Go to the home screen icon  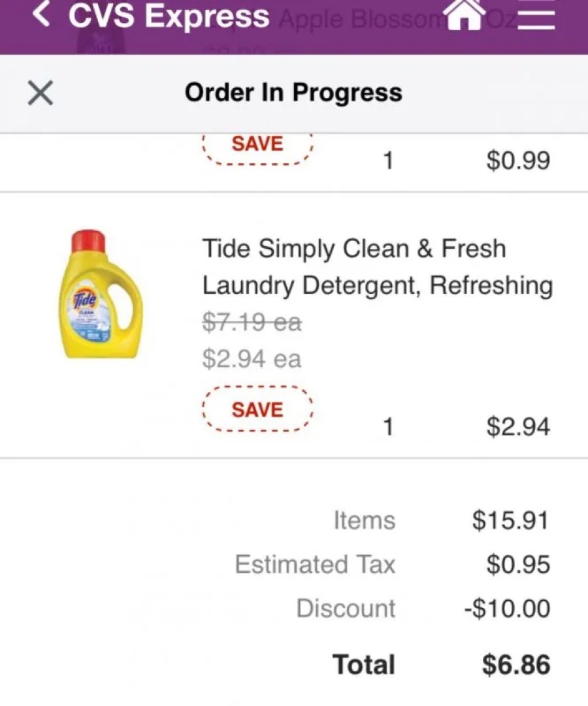465,14
